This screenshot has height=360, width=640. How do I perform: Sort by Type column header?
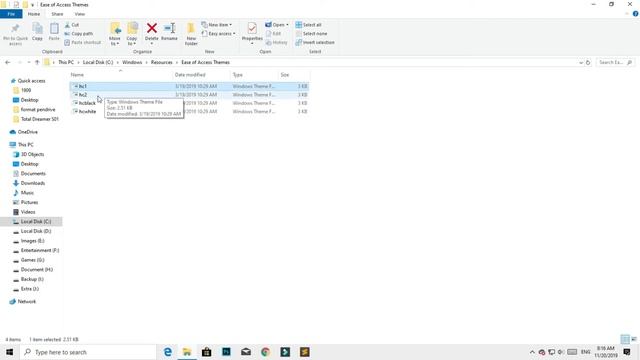238,75
